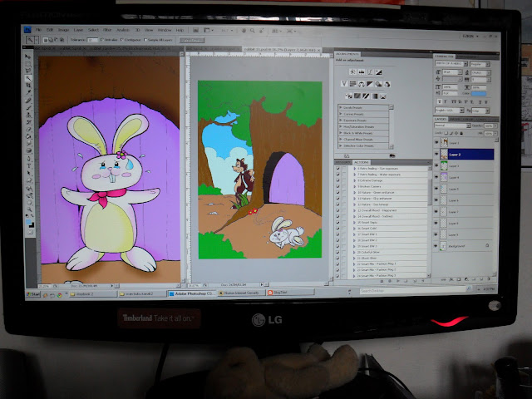The height and width of the screenshot is (399, 532).
Task: Add an Invert adjustment
Action: (x=348, y=96)
